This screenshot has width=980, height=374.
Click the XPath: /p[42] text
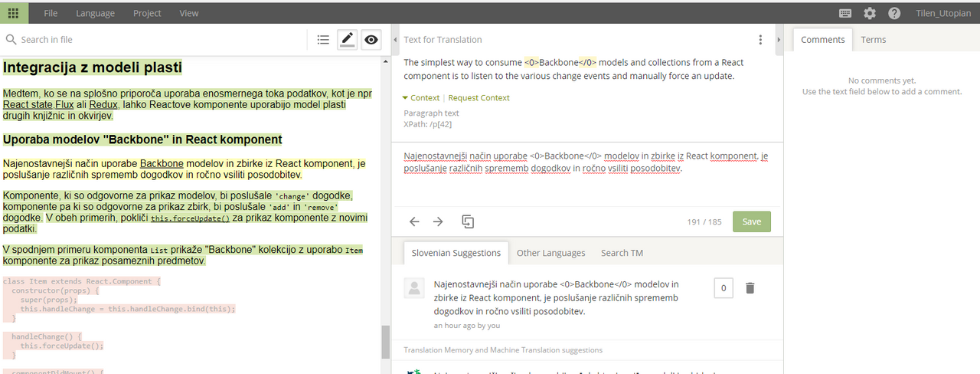click(430, 124)
